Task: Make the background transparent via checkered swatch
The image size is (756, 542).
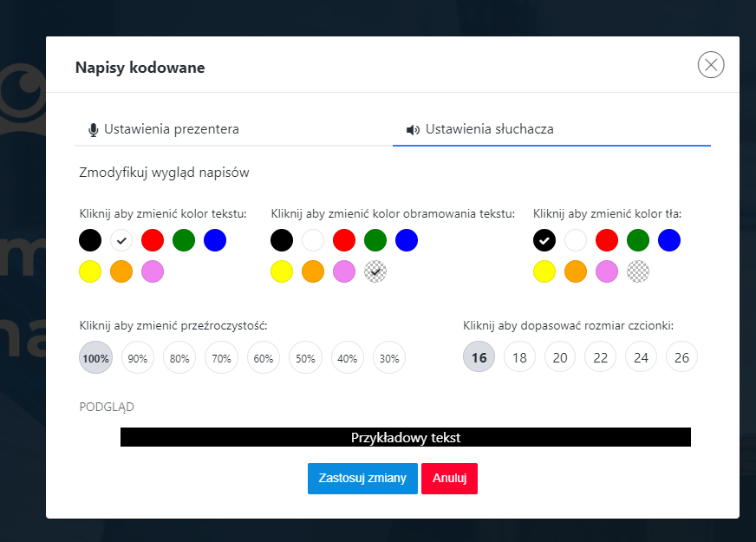Action: (x=638, y=271)
